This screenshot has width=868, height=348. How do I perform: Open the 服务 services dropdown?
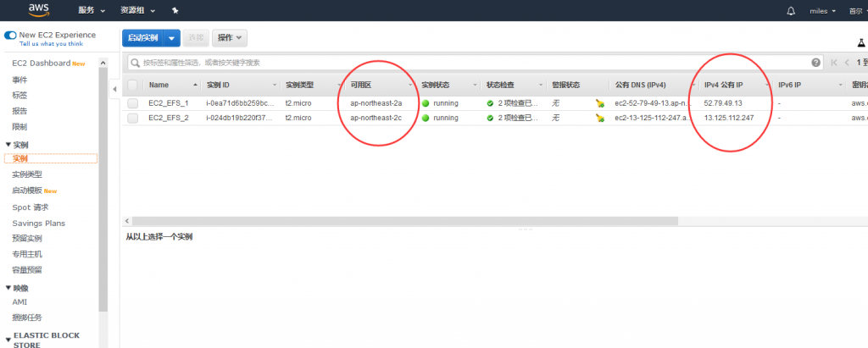[92, 10]
